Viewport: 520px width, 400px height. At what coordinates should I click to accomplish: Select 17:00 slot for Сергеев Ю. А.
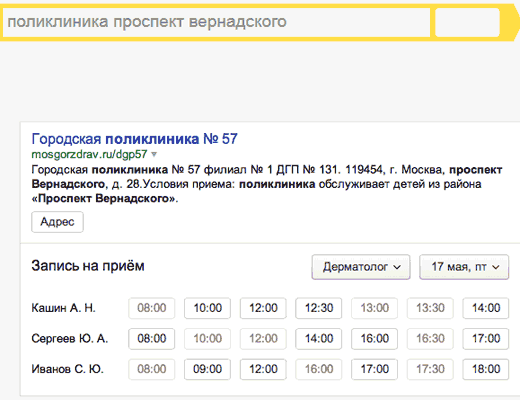(x=486, y=339)
